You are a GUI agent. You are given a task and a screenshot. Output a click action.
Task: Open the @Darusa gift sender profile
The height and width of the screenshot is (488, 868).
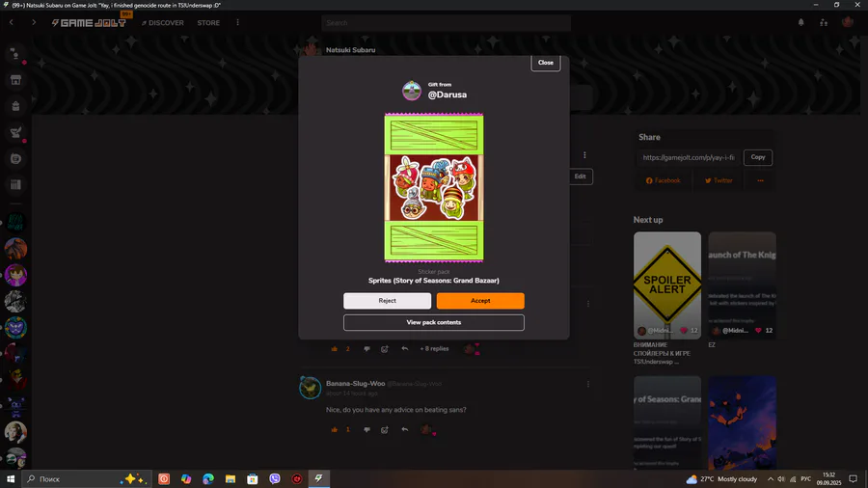click(448, 95)
